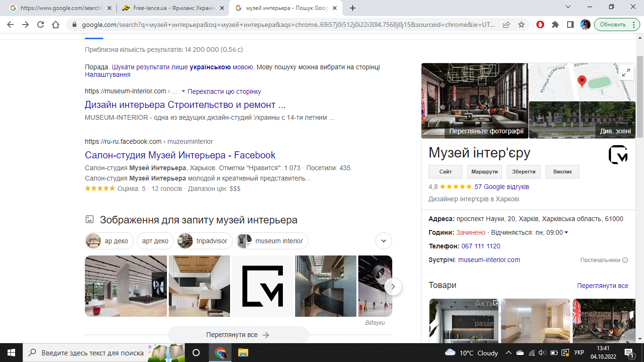Open the taskbar notification center icon
This screenshot has width=644, height=362.
629,353
